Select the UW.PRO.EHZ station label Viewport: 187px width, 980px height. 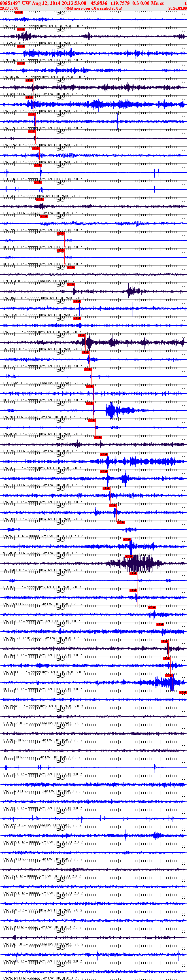coord(42,162)
